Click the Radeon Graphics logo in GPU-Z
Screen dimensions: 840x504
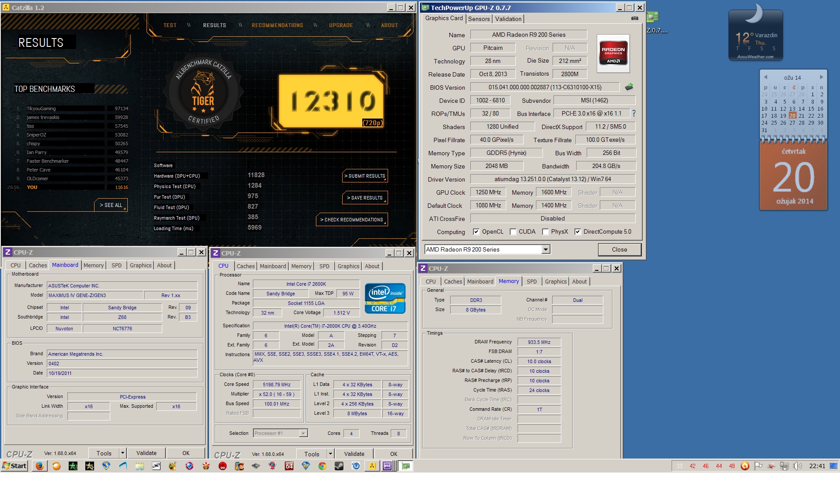pos(613,53)
